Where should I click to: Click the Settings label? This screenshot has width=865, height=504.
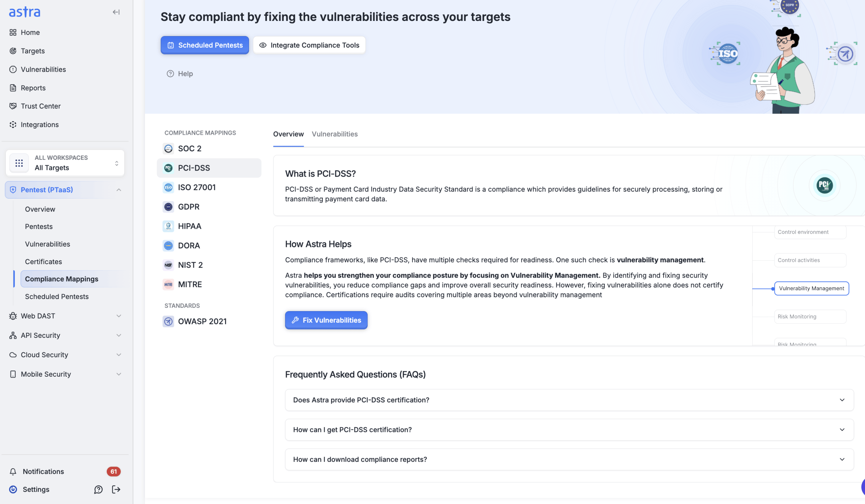point(36,489)
